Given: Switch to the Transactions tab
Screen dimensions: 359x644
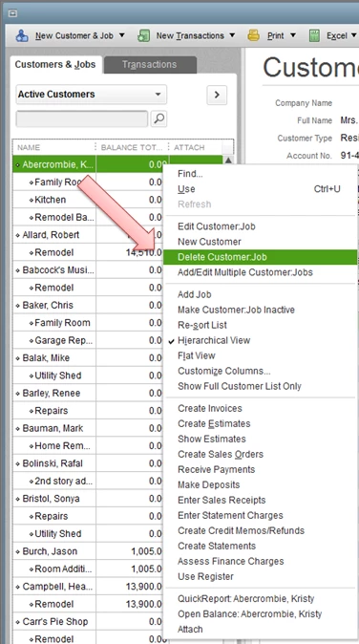Looking at the screenshot, I should 150,65.
